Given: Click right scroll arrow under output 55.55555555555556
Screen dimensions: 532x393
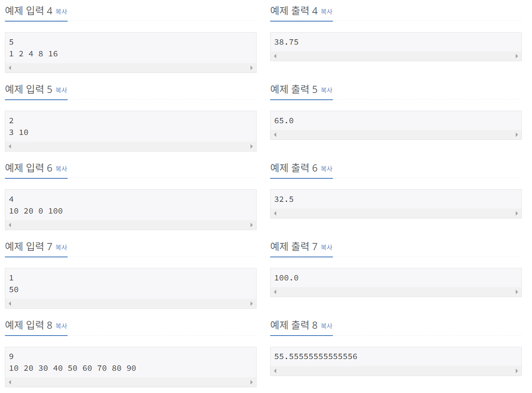Looking at the screenshot, I should click(517, 371).
